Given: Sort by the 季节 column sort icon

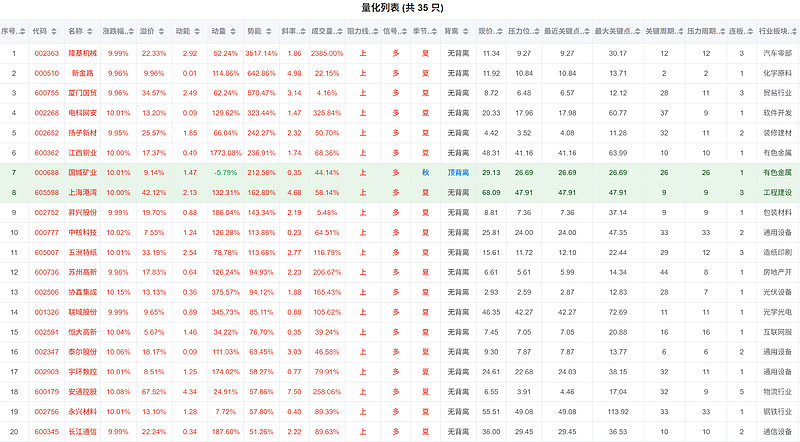Looking at the screenshot, I should (434, 32).
